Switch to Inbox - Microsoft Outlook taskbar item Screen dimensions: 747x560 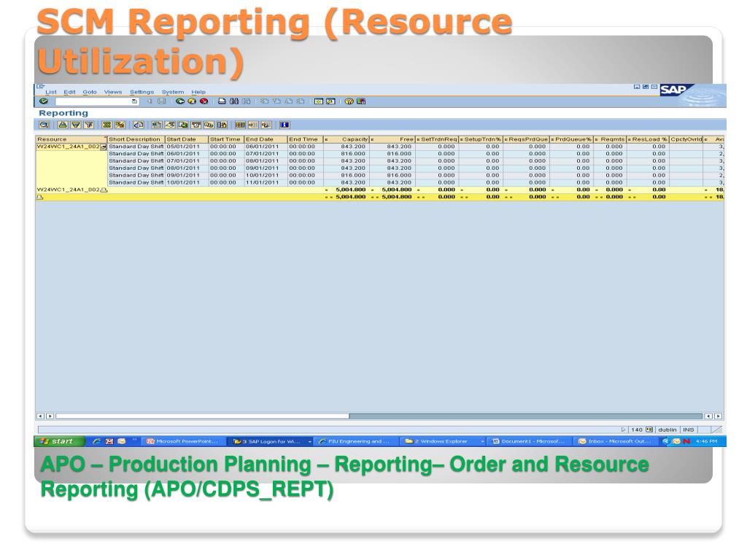(615, 441)
